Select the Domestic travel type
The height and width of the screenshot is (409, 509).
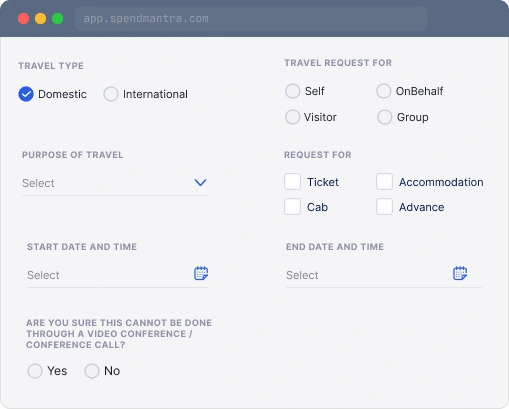(26, 94)
